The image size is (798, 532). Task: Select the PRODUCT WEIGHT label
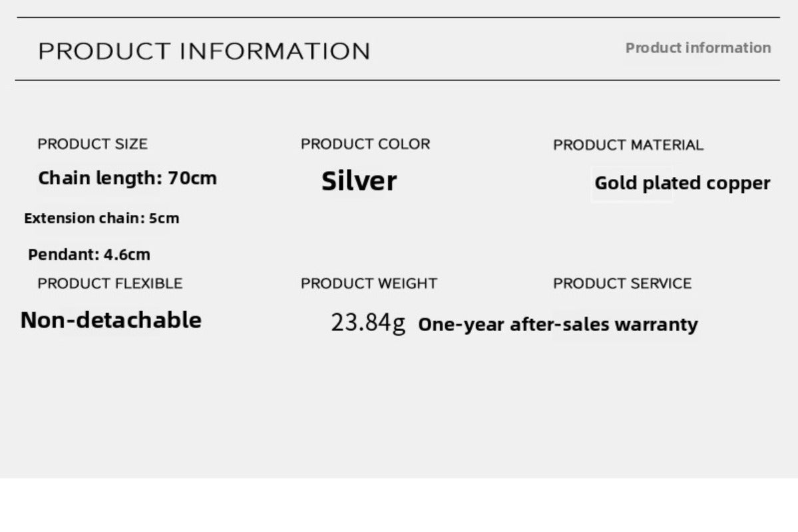coord(369,283)
